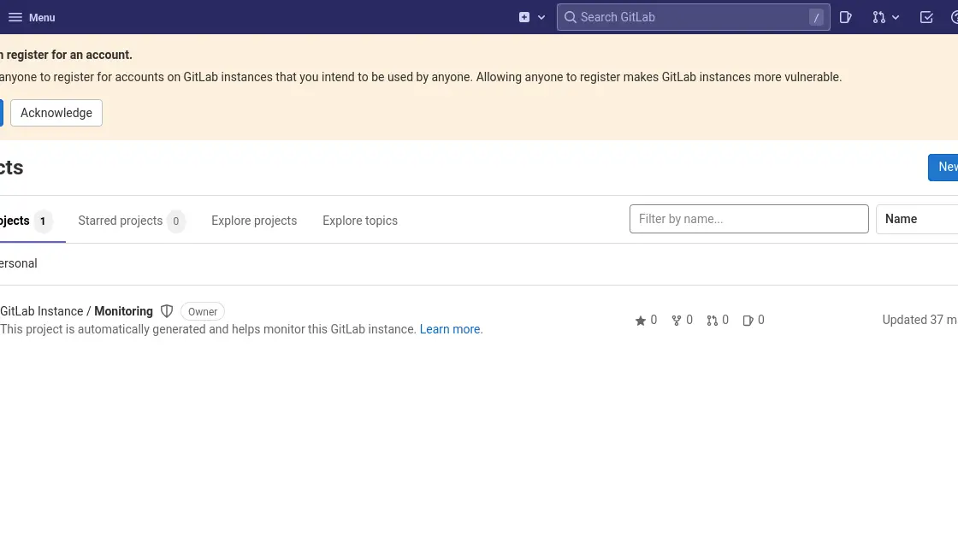958x560 pixels.
Task: Click the star count icon for Monitoring
Action: 641,321
